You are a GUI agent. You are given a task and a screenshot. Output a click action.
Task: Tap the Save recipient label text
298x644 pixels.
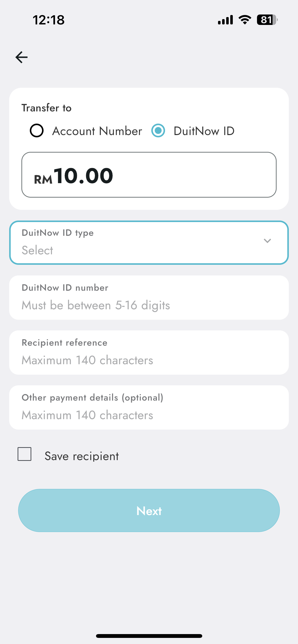pos(82,456)
